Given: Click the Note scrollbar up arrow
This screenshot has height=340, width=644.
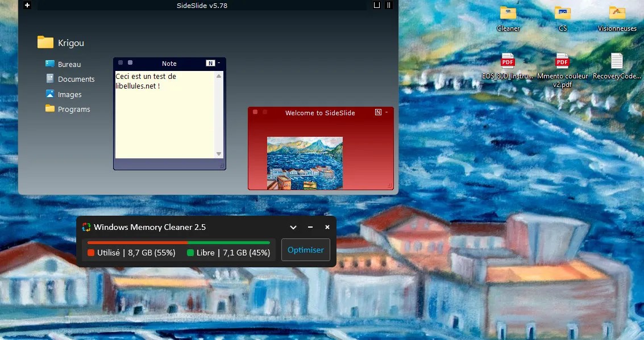Looking at the screenshot, I should click(219, 76).
